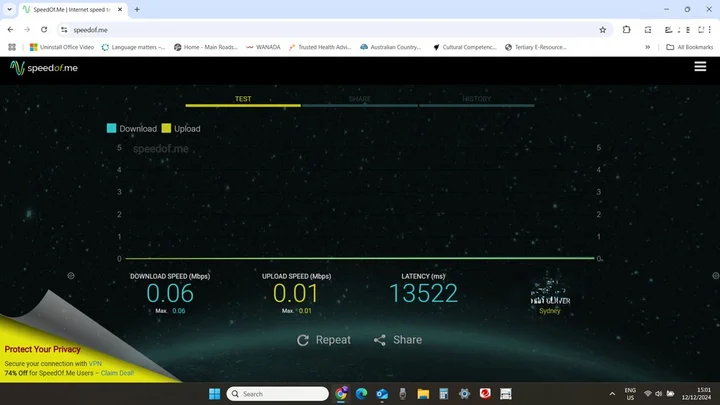Image resolution: width=720 pixels, height=405 pixels.
Task: Expand the hidden bookmarks overflow chevron
Action: pyautogui.click(x=647, y=47)
